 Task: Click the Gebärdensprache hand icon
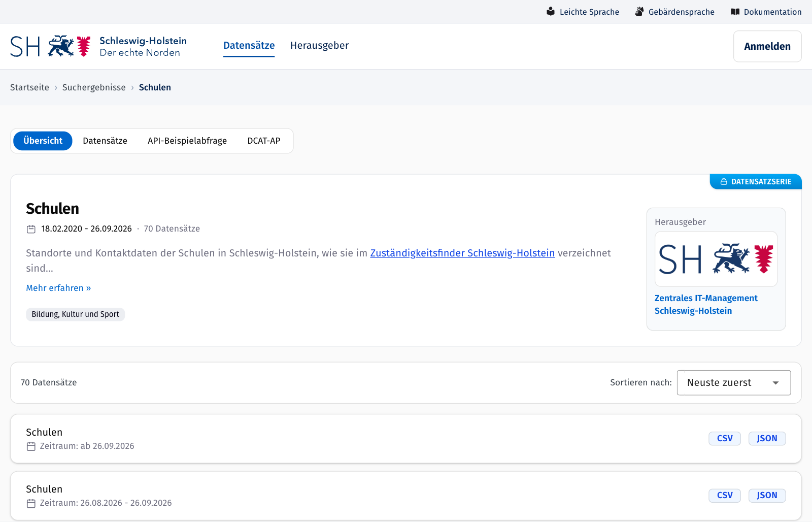pos(639,12)
